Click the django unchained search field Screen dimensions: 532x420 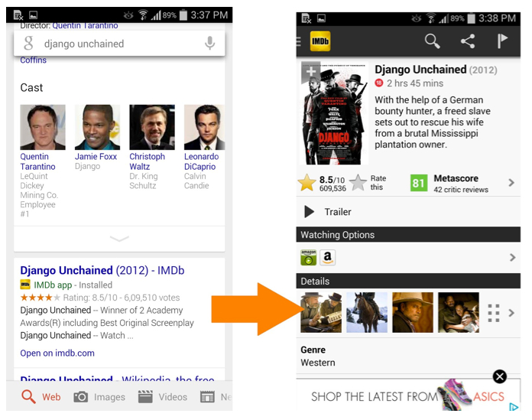coord(119,44)
